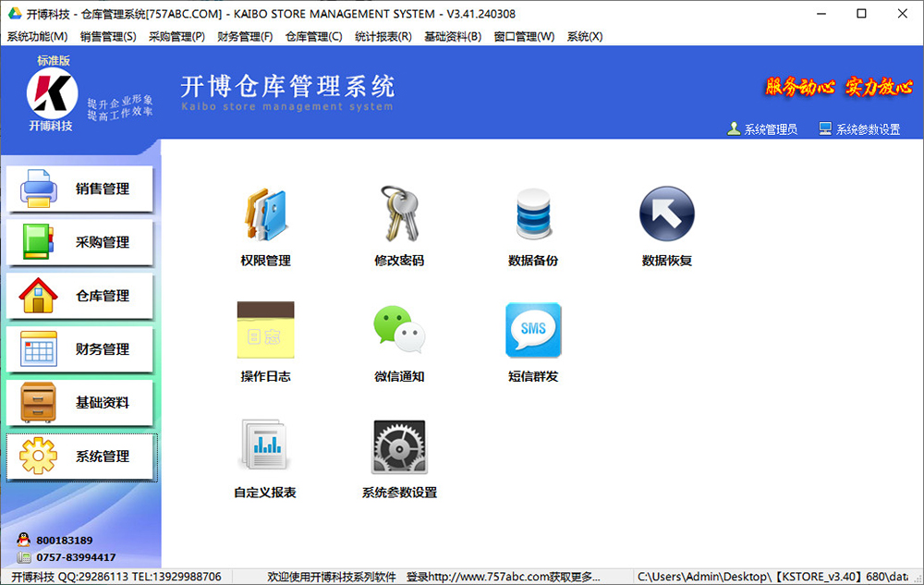This screenshot has width=924, height=585.
Task: Open 操作日志 notepad icon
Action: (x=265, y=330)
